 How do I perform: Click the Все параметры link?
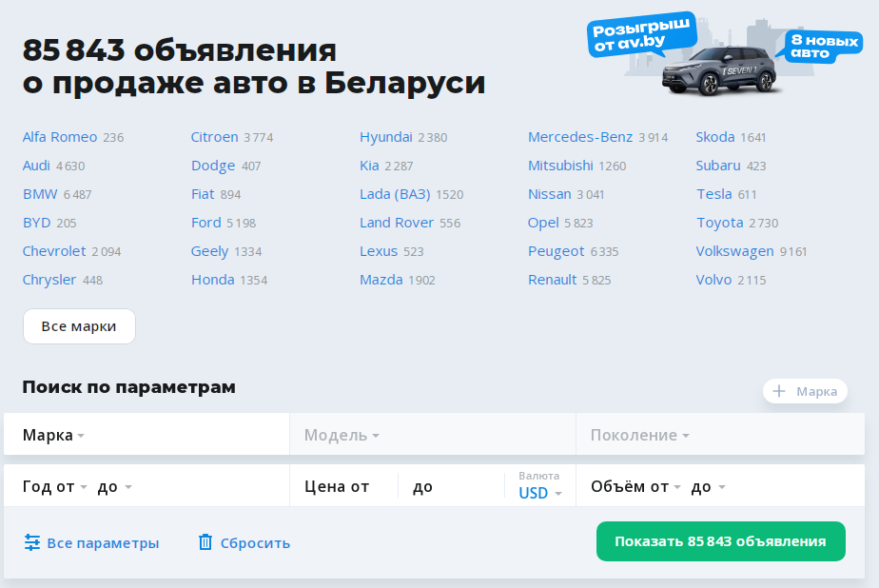92,542
